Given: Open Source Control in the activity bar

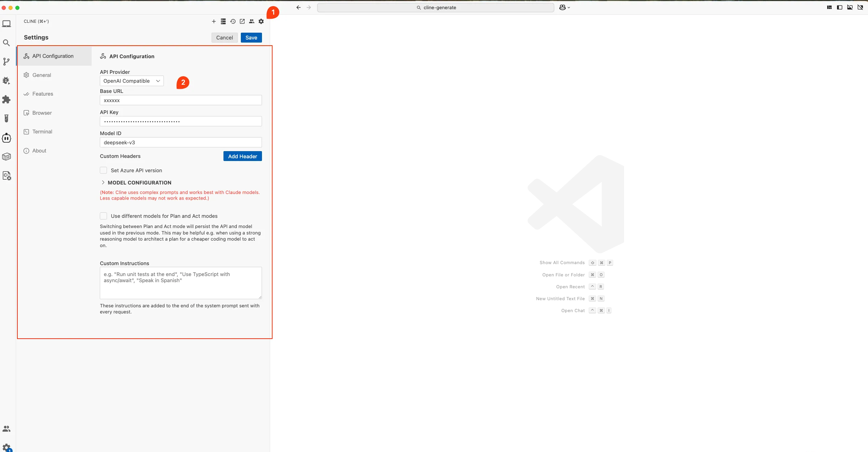Looking at the screenshot, I should tap(6, 62).
